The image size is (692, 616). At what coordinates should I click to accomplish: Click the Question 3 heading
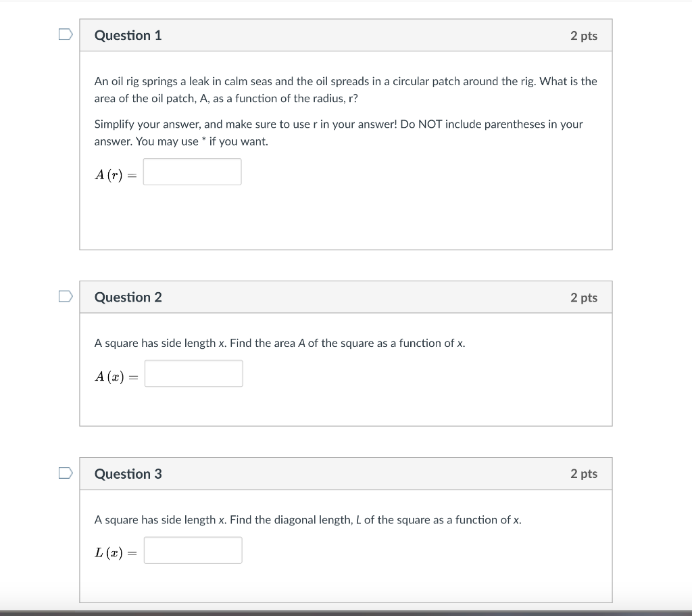(128, 474)
